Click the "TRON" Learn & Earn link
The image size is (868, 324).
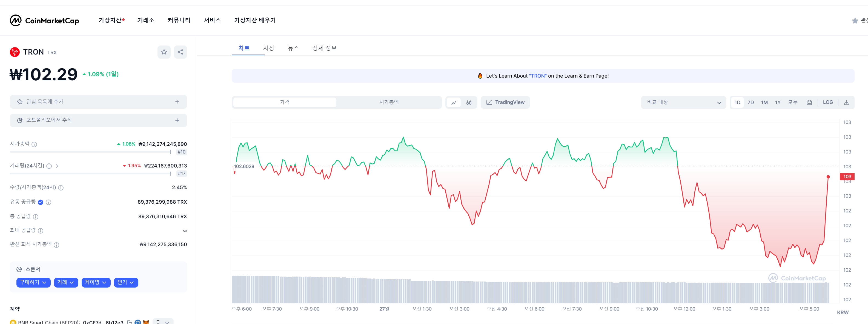tap(537, 76)
